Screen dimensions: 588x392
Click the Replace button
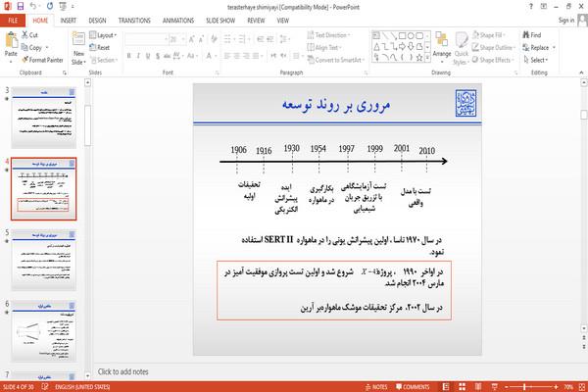(x=539, y=48)
